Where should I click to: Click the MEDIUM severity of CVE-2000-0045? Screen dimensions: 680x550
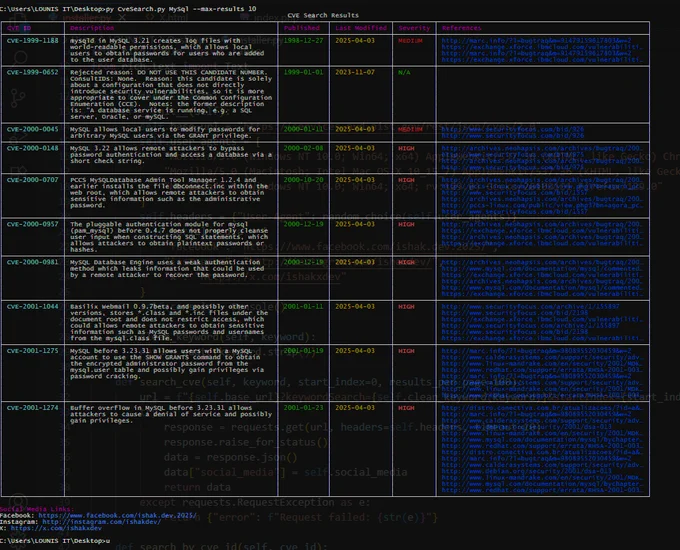tap(410, 129)
